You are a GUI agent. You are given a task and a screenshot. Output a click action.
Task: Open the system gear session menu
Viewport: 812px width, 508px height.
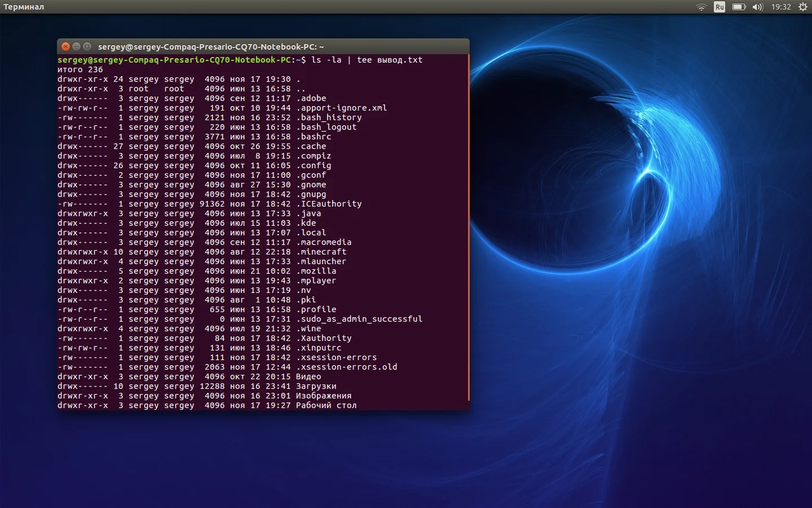tap(803, 7)
